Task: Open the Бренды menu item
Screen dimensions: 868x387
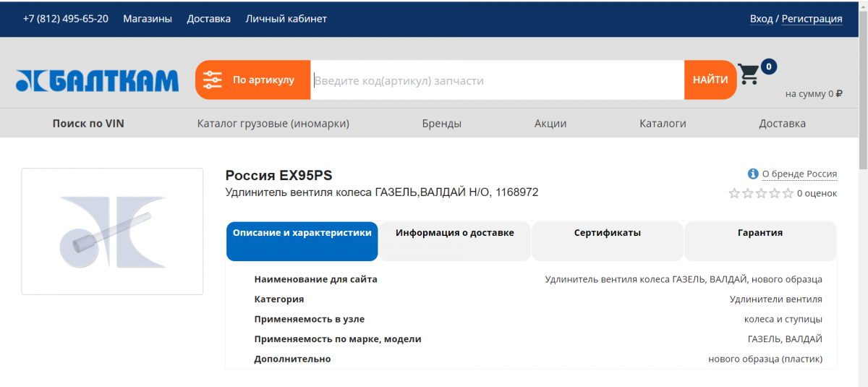Action: tap(442, 124)
